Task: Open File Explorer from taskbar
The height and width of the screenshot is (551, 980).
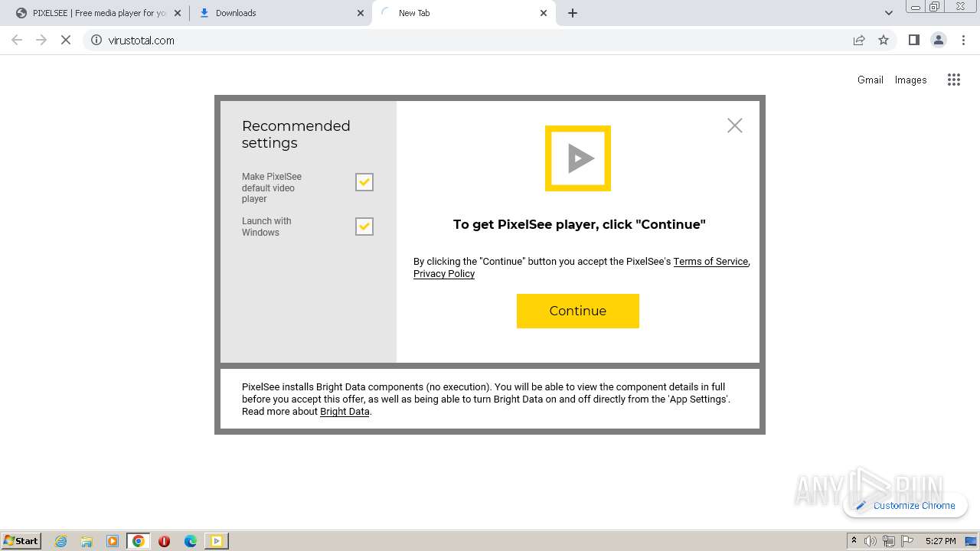Action: pos(87,541)
